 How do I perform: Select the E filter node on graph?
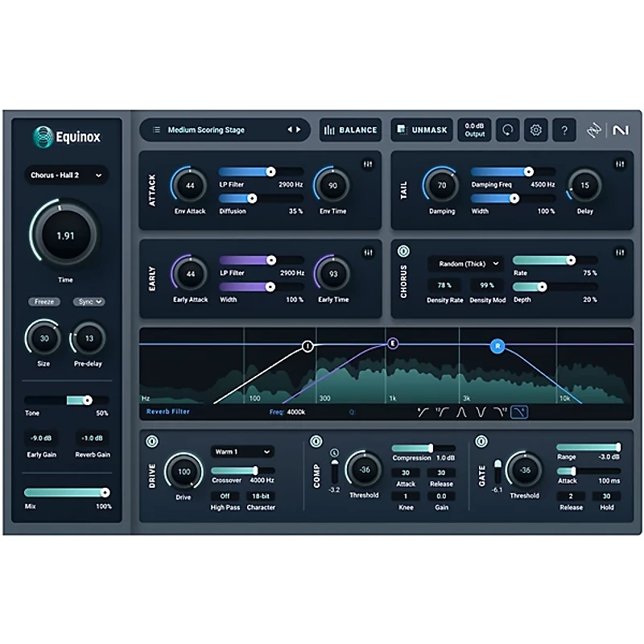tap(393, 343)
